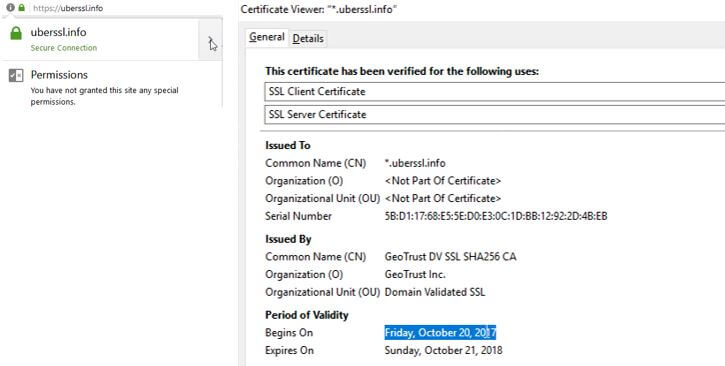This screenshot has height=366, width=725.
Task: Click the serial number value 5B:D1:17:68
Action: pos(496,216)
